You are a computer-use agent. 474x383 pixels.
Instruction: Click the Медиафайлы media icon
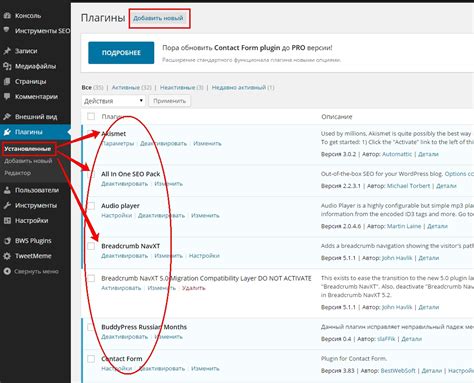[7, 66]
